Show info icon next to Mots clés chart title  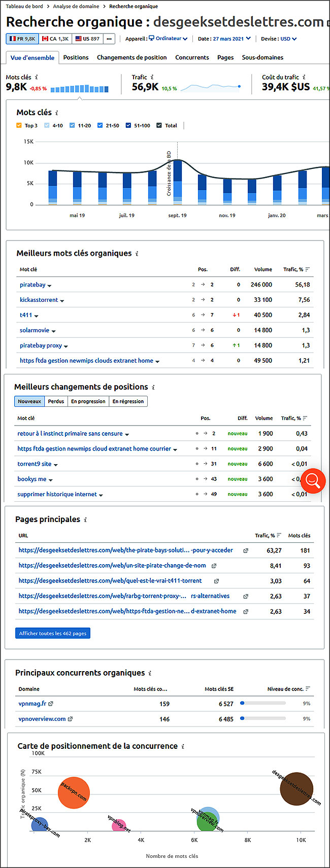(x=57, y=113)
